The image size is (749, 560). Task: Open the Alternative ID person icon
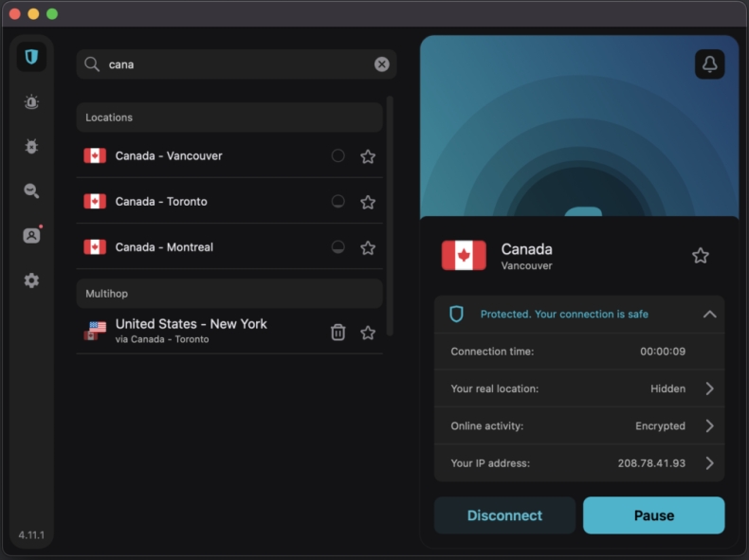(31, 236)
